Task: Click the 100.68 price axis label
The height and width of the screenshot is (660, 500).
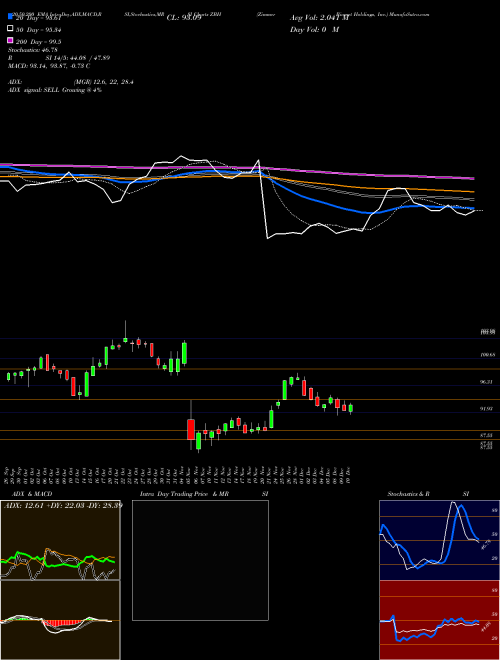Action: click(487, 355)
